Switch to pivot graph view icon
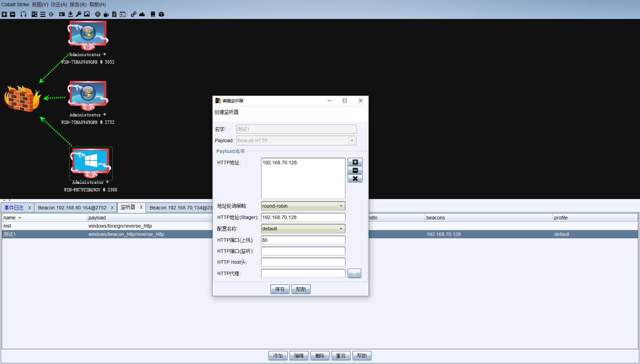The height and width of the screenshot is (364, 640). tap(34, 14)
